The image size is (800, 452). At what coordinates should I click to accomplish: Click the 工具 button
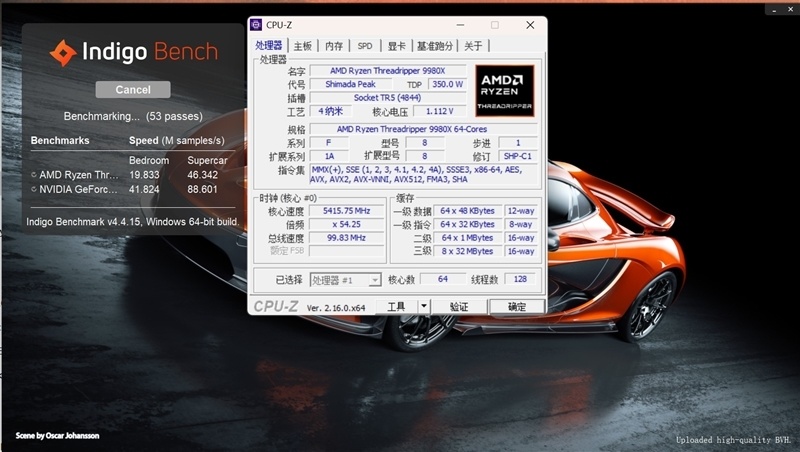tap(396, 307)
